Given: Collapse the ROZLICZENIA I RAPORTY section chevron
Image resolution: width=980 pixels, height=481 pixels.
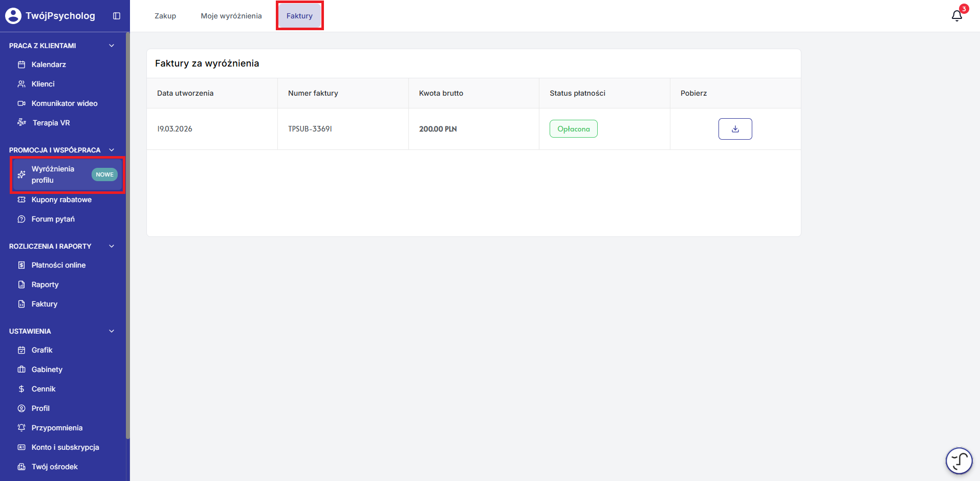Looking at the screenshot, I should (x=112, y=246).
